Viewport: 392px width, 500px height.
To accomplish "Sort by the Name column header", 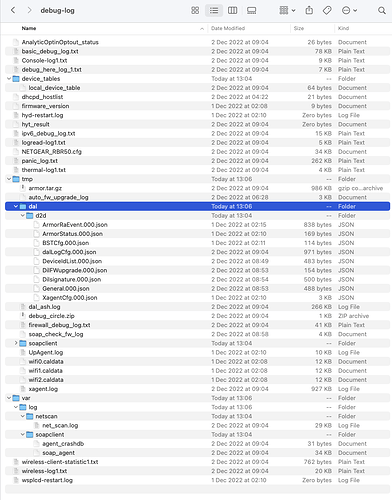I will tap(29, 28).
